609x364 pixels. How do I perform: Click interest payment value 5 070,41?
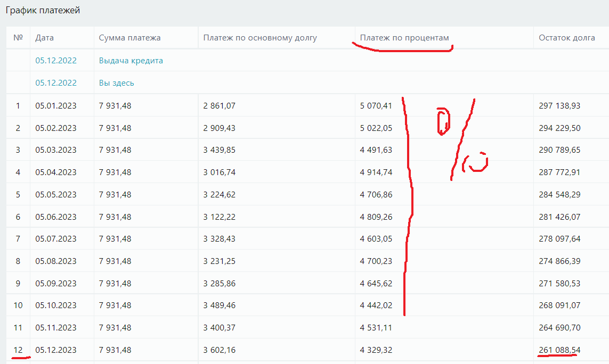click(x=376, y=105)
